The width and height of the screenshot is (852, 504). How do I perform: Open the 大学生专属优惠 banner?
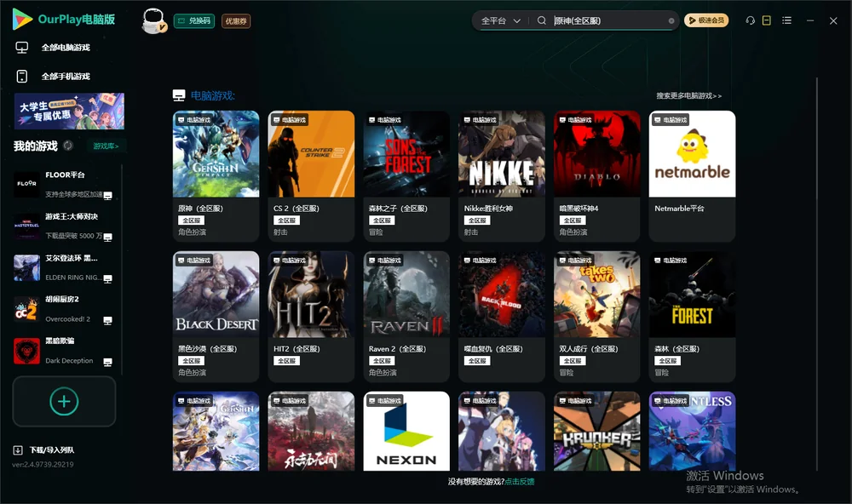pos(69,111)
